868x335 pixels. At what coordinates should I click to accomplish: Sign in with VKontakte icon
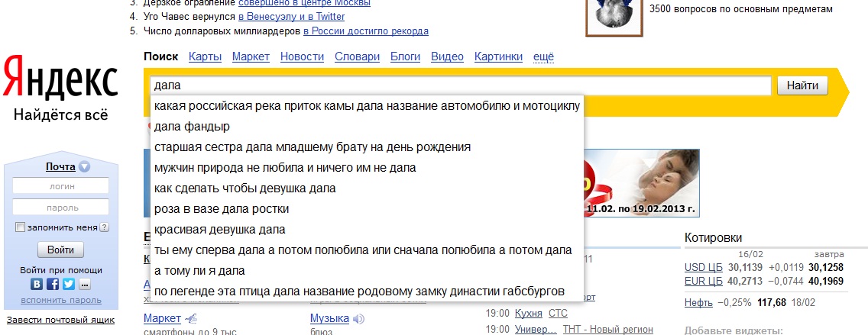click(x=37, y=284)
